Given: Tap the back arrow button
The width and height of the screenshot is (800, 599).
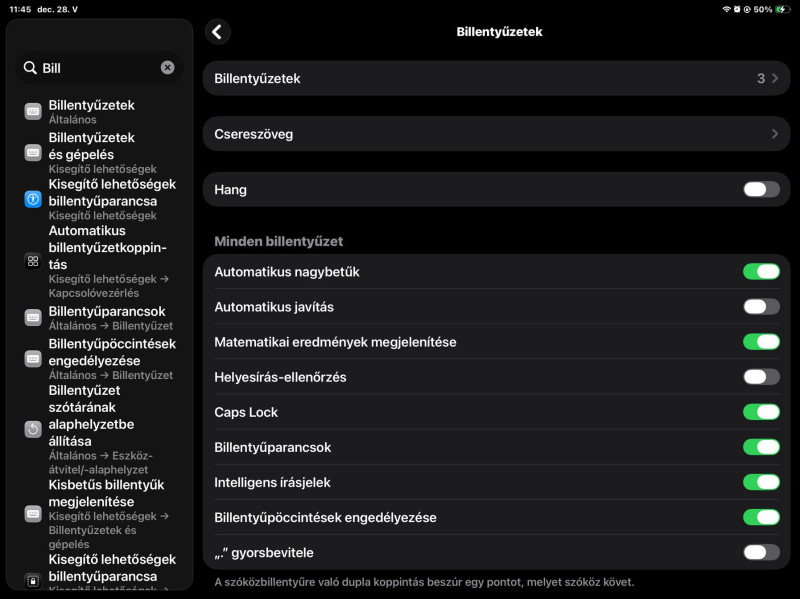Looking at the screenshot, I should coord(217,32).
